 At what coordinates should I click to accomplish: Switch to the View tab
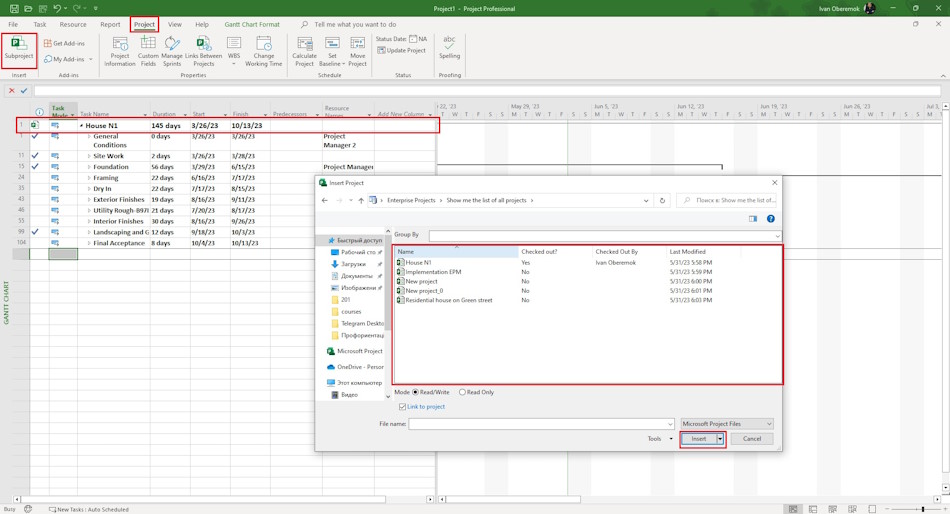tap(174, 25)
